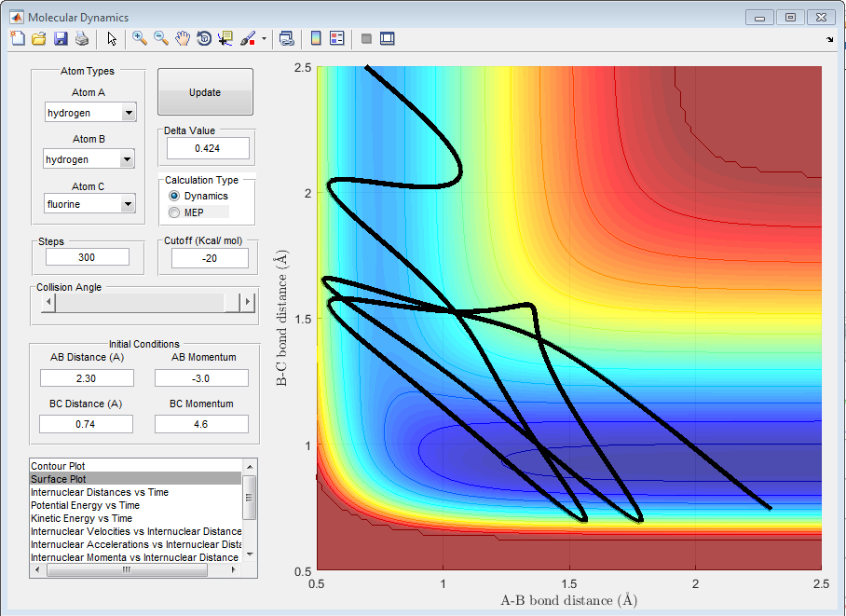Print the figure using the printer icon

(82, 38)
